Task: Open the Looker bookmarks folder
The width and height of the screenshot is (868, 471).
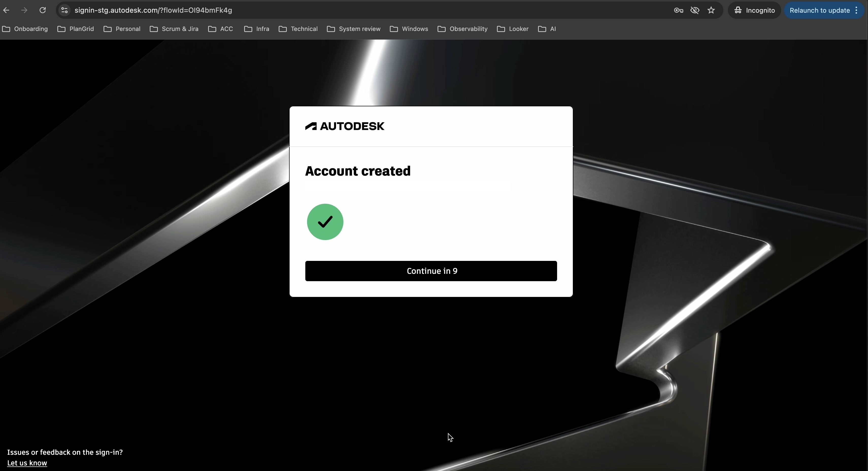Action: (512, 29)
